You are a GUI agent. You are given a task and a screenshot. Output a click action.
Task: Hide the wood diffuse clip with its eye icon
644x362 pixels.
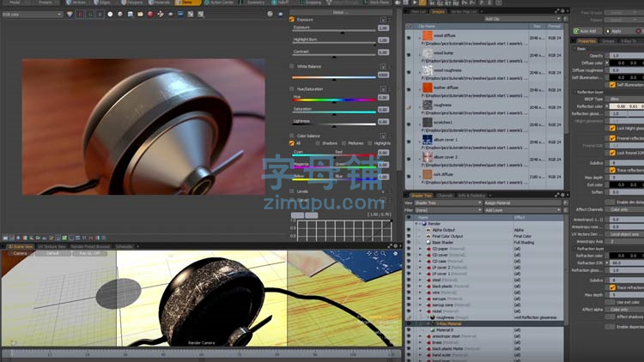tap(409, 38)
